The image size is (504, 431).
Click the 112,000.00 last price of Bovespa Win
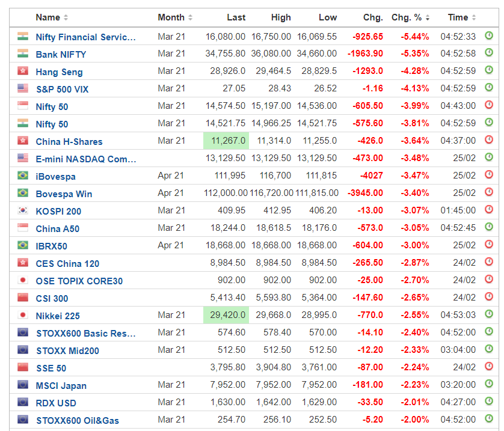[x=226, y=193]
